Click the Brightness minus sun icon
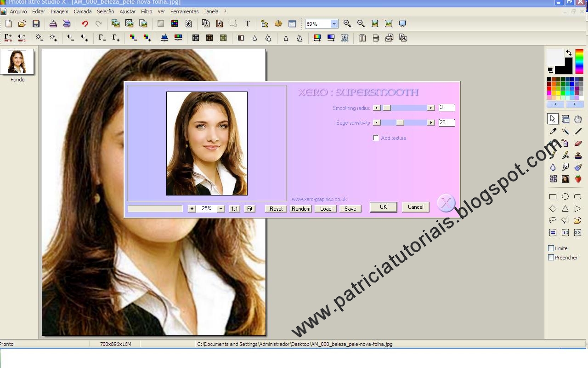The image size is (588, 368). tap(40, 38)
